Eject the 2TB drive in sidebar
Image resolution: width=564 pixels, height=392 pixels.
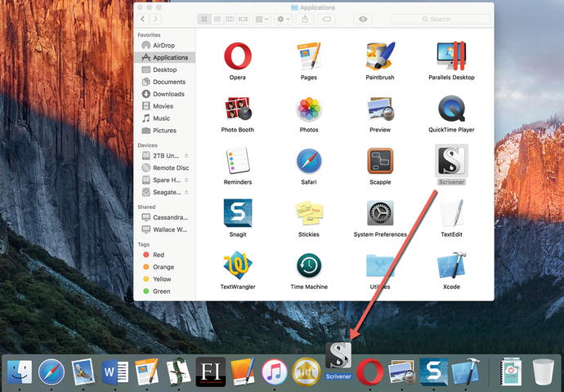186,156
